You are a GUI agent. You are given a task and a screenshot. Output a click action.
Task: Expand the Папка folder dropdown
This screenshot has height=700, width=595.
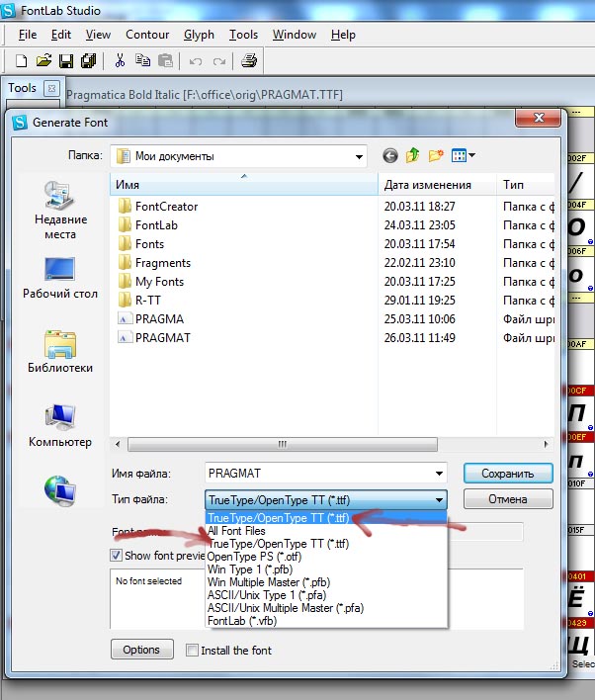[359, 156]
